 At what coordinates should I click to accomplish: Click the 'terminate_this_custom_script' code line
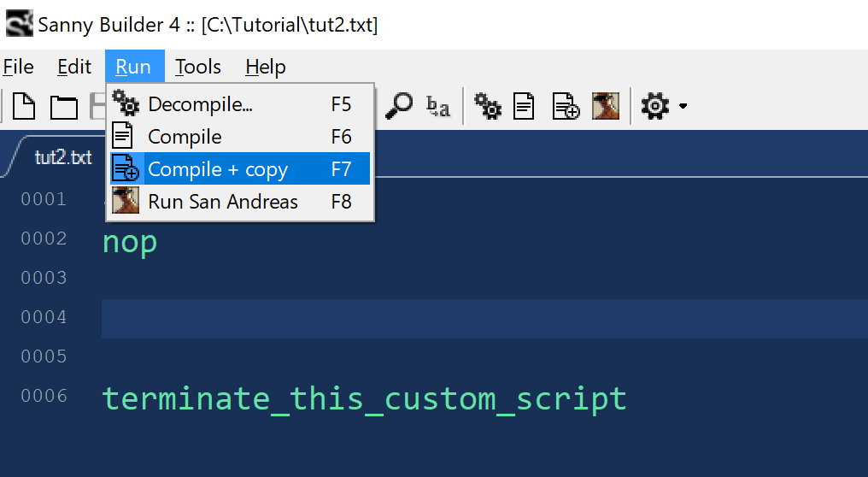click(x=364, y=399)
